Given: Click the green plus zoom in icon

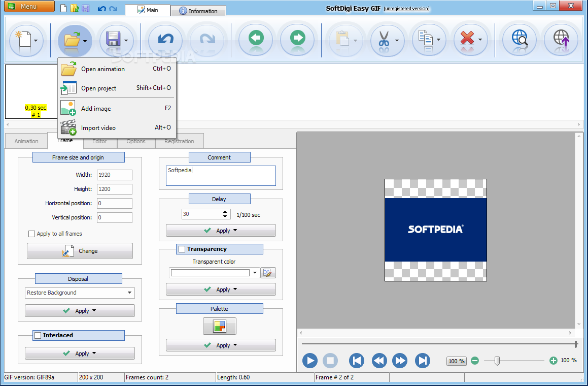Looking at the screenshot, I should tap(553, 361).
